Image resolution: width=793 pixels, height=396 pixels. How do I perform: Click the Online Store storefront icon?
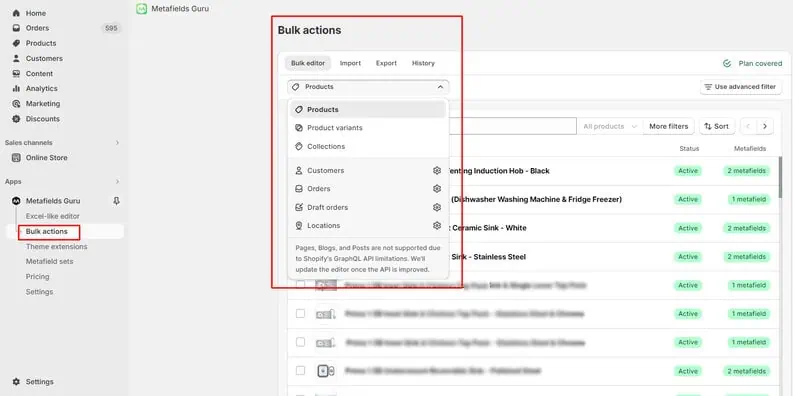[16, 158]
